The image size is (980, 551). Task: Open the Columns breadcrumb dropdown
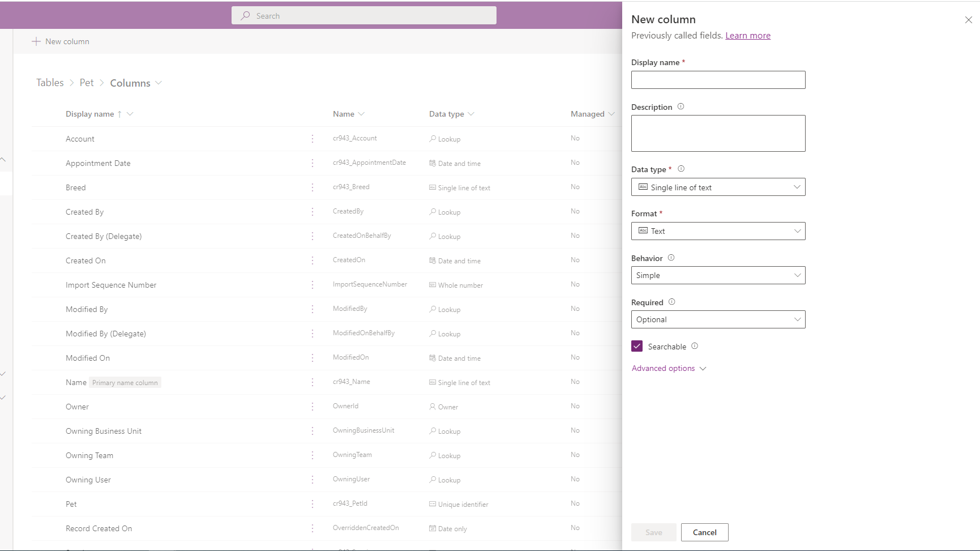tap(159, 83)
